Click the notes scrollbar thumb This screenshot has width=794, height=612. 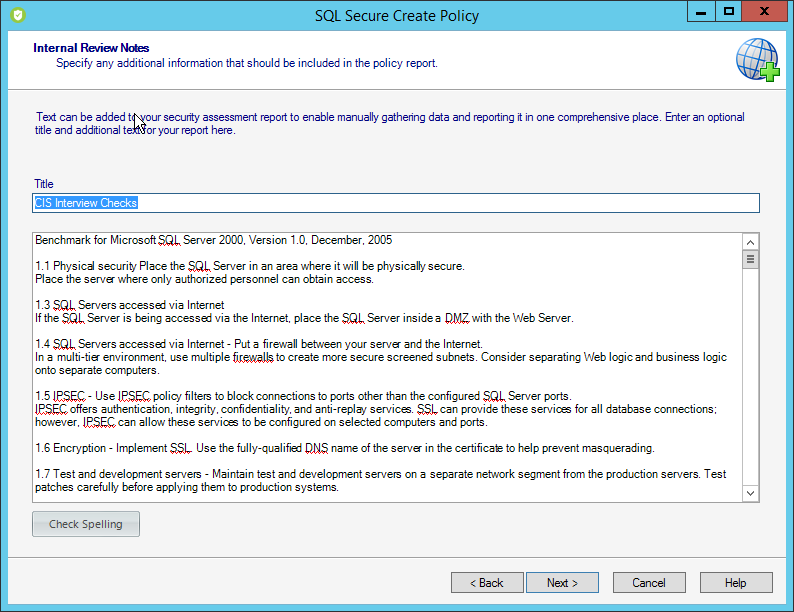click(750, 260)
